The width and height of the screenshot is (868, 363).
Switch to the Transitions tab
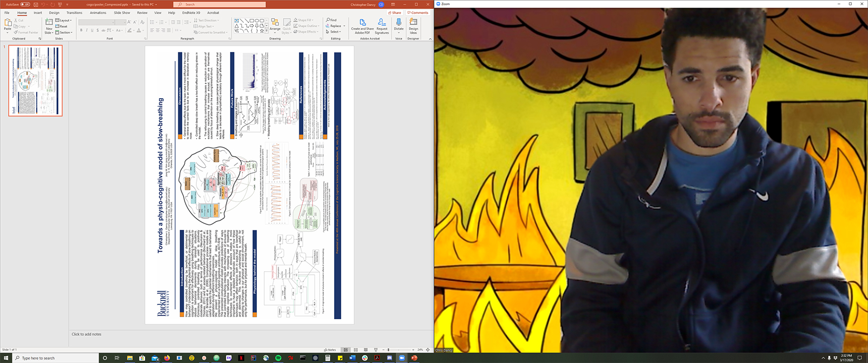click(74, 13)
